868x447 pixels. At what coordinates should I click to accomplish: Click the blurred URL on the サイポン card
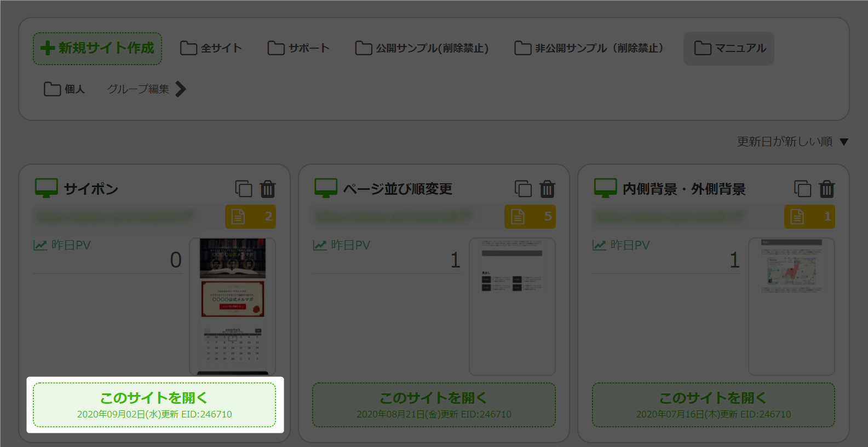115,217
